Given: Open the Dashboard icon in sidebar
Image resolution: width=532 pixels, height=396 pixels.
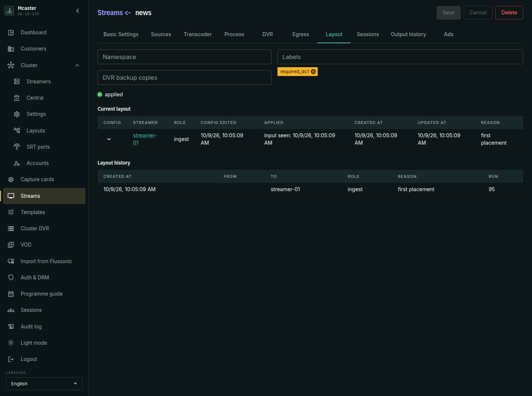Looking at the screenshot, I should [11, 32].
